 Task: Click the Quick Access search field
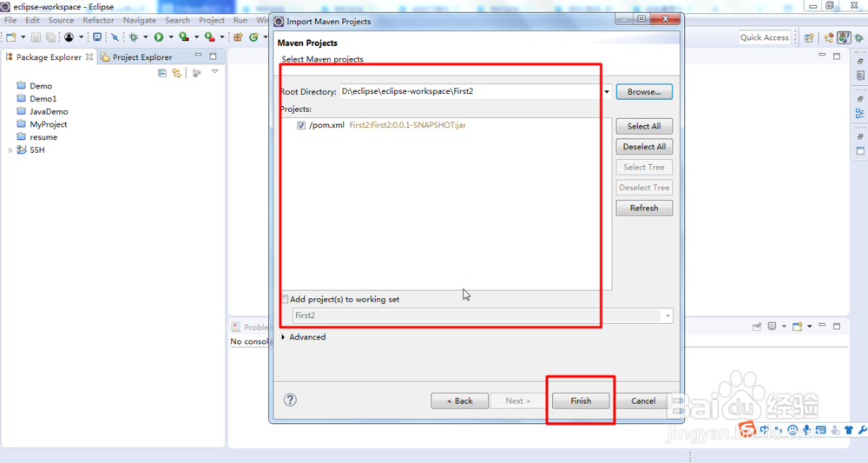click(765, 37)
